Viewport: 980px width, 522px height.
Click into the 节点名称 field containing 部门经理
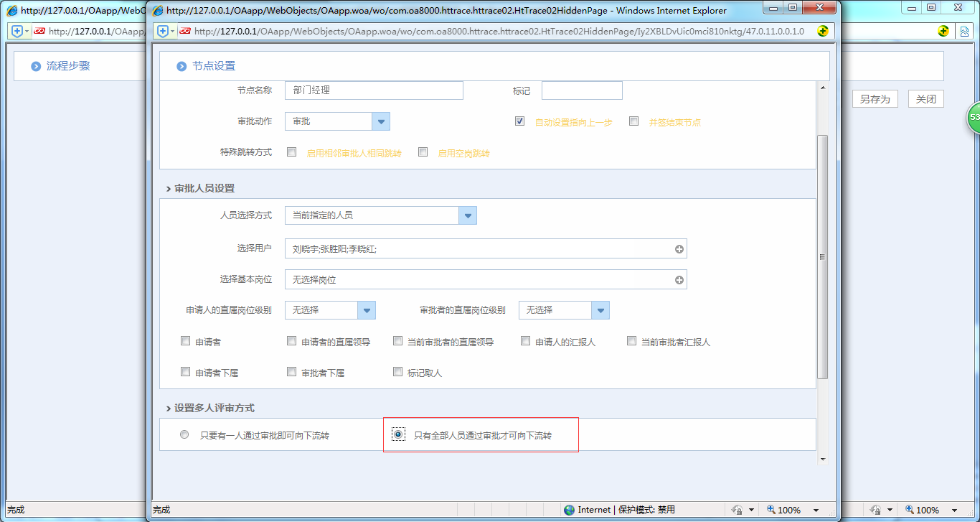pyautogui.click(x=374, y=90)
